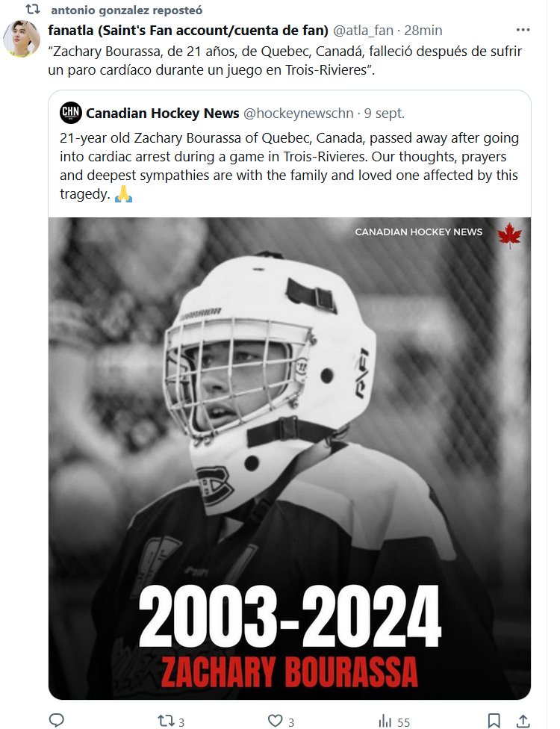Screen dimensions: 560x729
Task: Click the views count 55
Action: [404, 722]
